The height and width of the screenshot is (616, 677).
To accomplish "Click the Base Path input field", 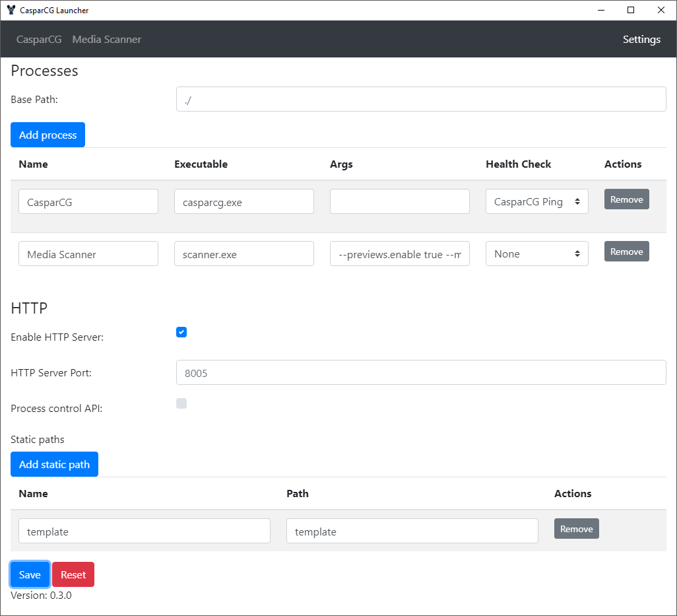I will (421, 99).
